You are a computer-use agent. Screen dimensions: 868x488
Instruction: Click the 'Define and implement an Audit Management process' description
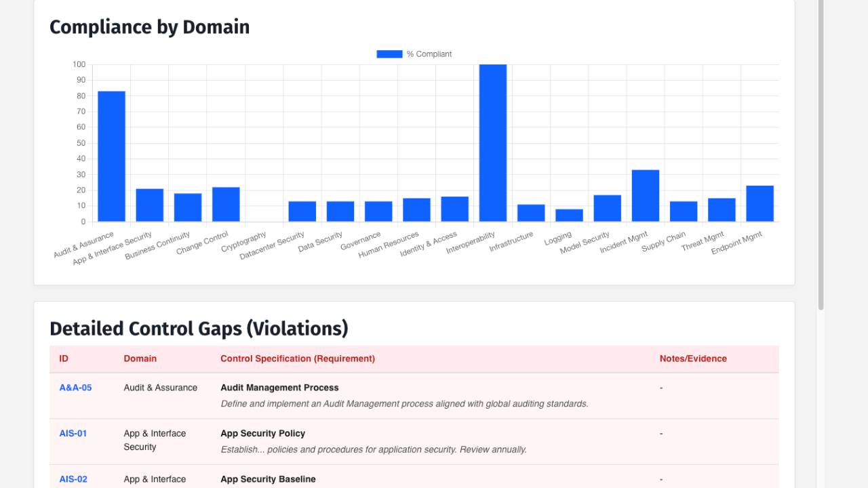coord(404,404)
